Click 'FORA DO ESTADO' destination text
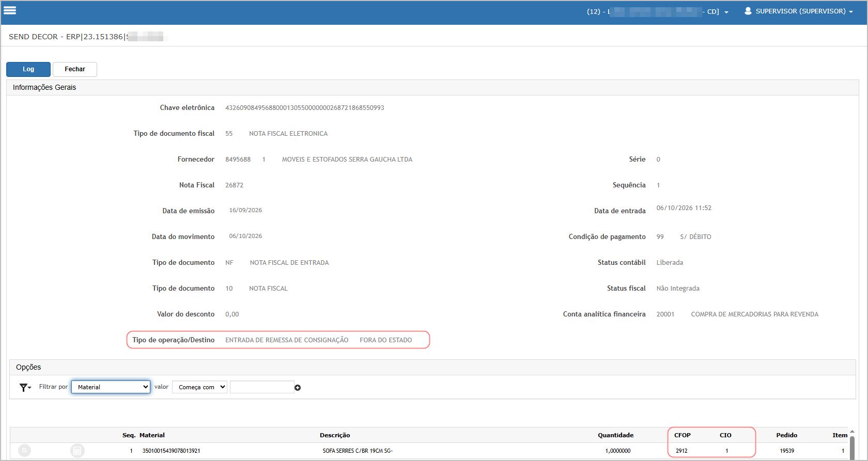 [x=386, y=340]
